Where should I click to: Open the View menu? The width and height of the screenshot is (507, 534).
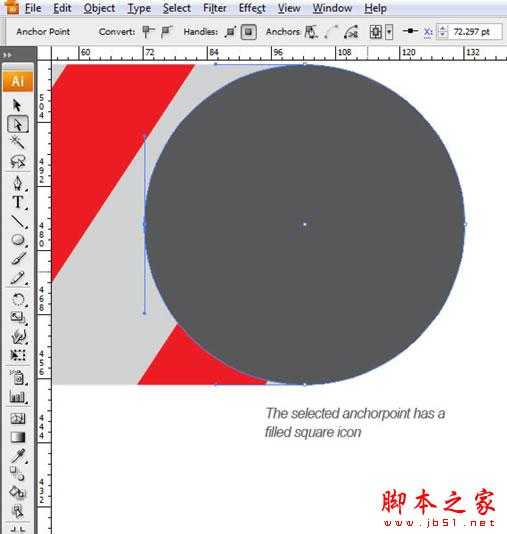[289, 8]
